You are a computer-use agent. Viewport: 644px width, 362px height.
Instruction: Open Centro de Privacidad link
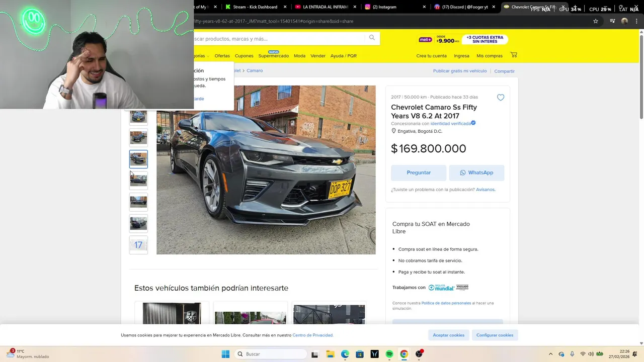point(312,335)
